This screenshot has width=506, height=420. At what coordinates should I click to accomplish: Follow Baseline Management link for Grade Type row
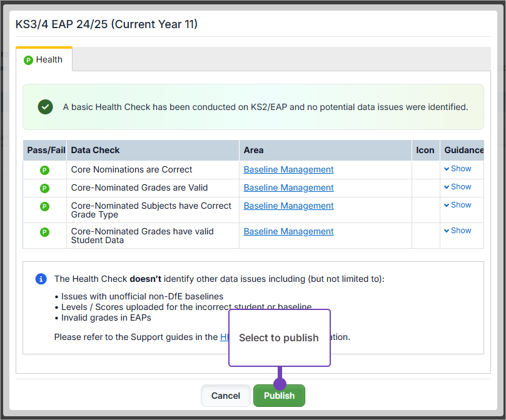[288, 206]
